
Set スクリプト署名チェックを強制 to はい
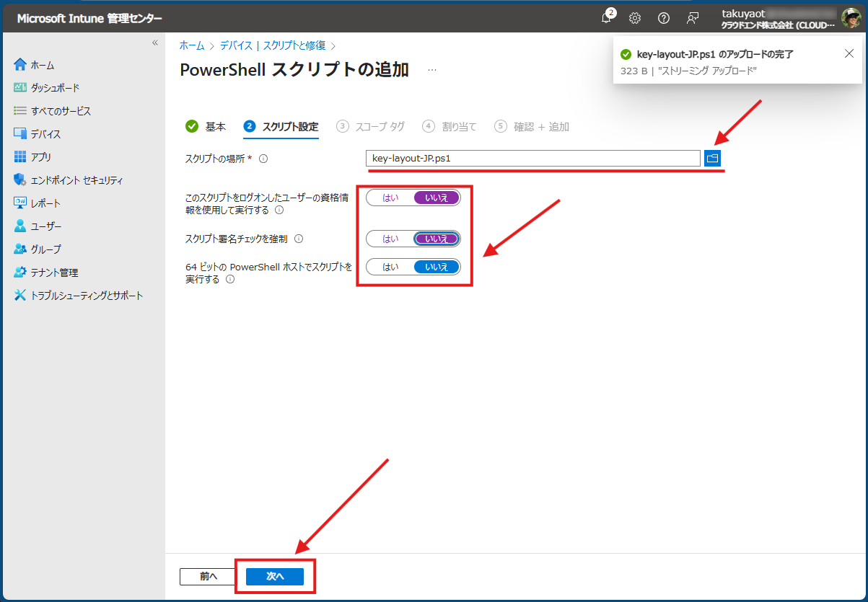[390, 239]
